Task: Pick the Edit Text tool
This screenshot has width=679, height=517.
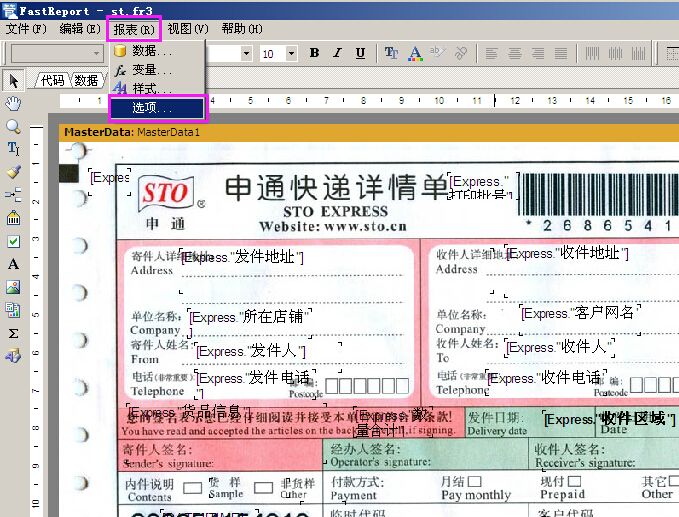Action: (13, 149)
